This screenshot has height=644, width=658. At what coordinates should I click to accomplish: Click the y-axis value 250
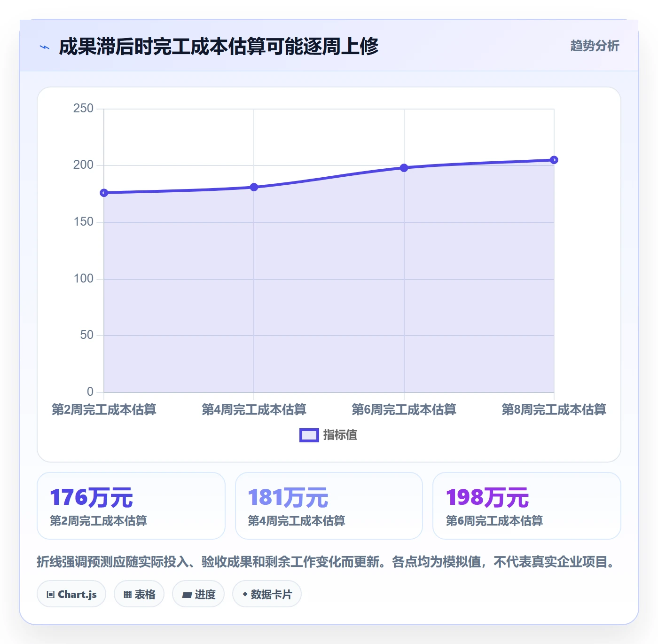tap(83, 109)
